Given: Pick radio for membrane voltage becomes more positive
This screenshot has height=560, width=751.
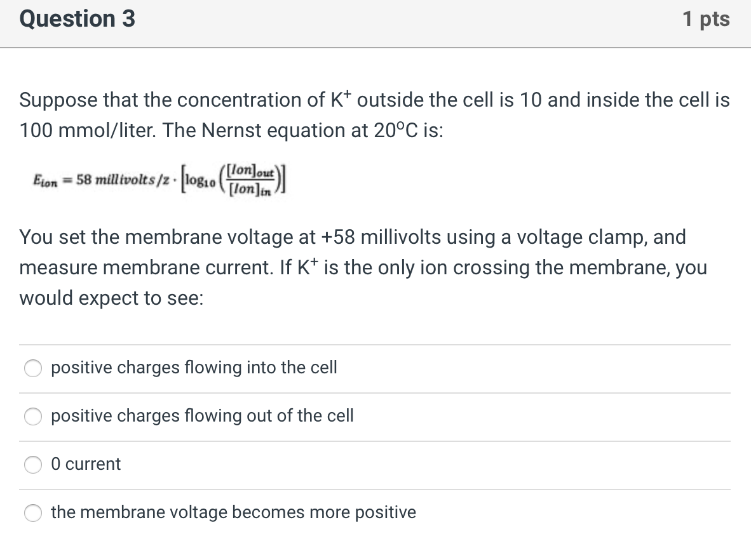Looking at the screenshot, I should tap(33, 513).
